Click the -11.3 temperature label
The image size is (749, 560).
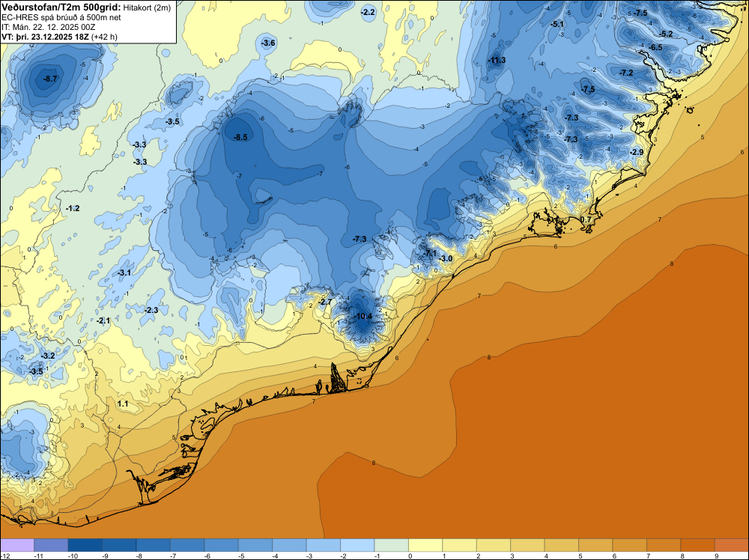click(x=497, y=60)
